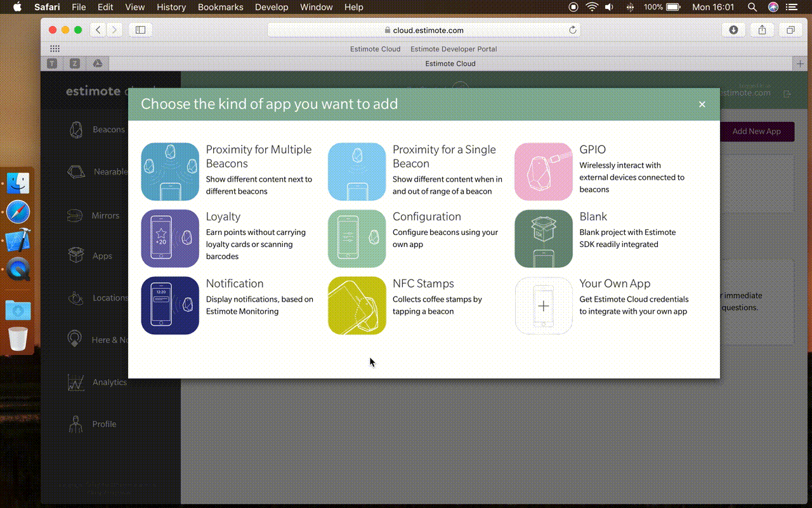Open the Safari share menu

(763, 30)
